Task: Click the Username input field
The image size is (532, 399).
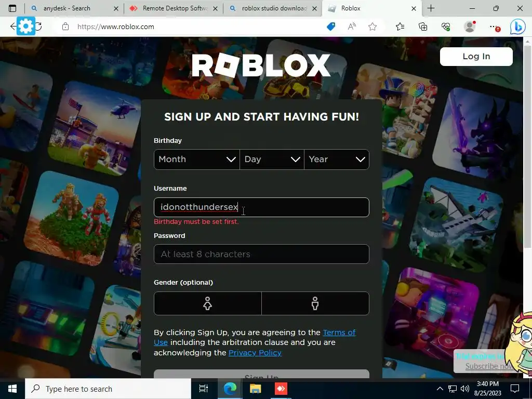Action: [x=261, y=207]
